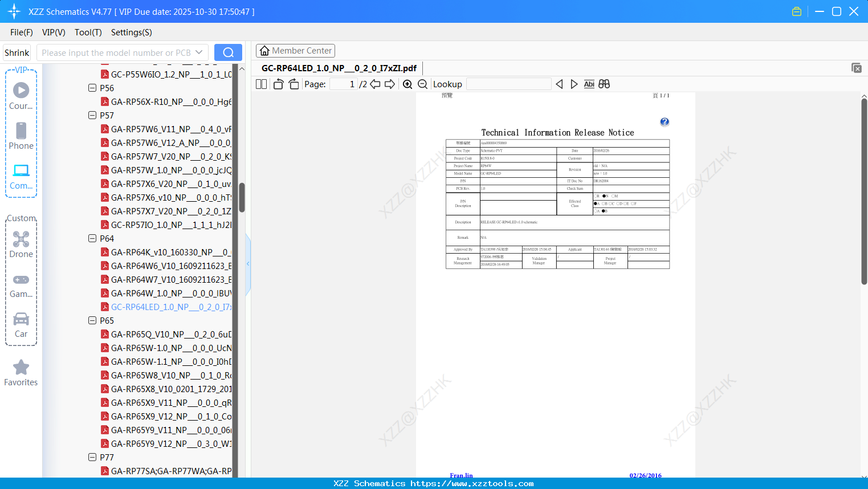The width and height of the screenshot is (868, 489).
Task: Click the file tree scroll-up arrow
Action: pyautogui.click(x=242, y=68)
